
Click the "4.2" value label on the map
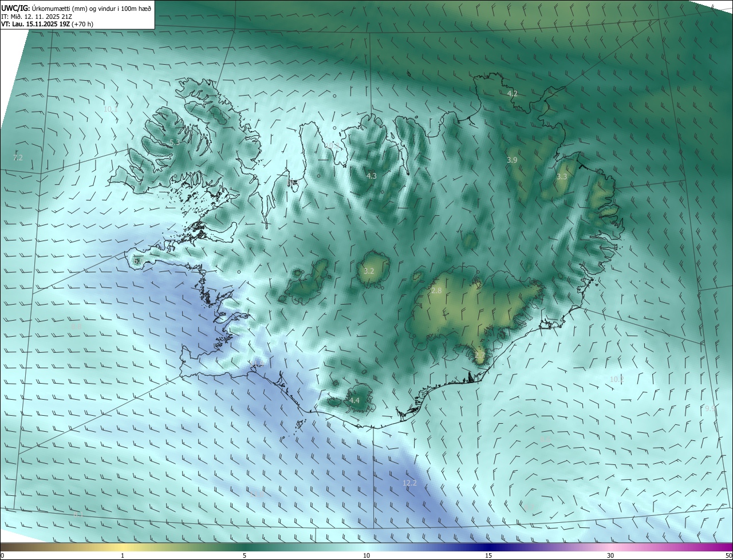513,93
